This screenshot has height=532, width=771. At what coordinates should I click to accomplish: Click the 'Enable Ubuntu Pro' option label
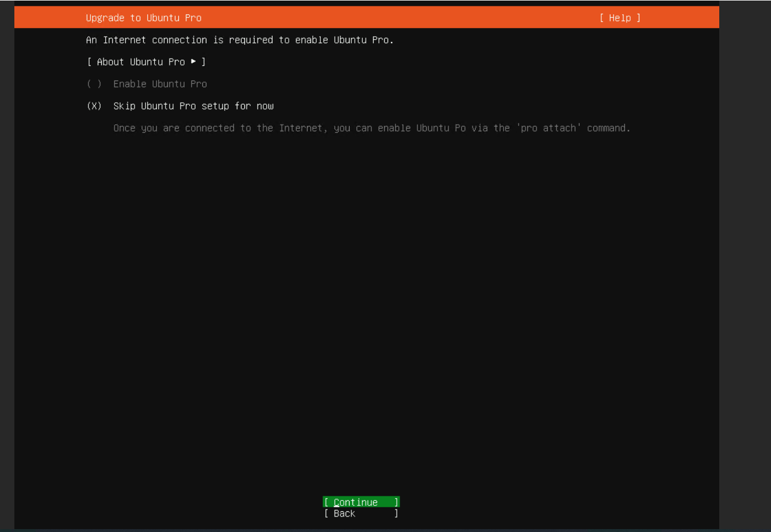coord(160,84)
